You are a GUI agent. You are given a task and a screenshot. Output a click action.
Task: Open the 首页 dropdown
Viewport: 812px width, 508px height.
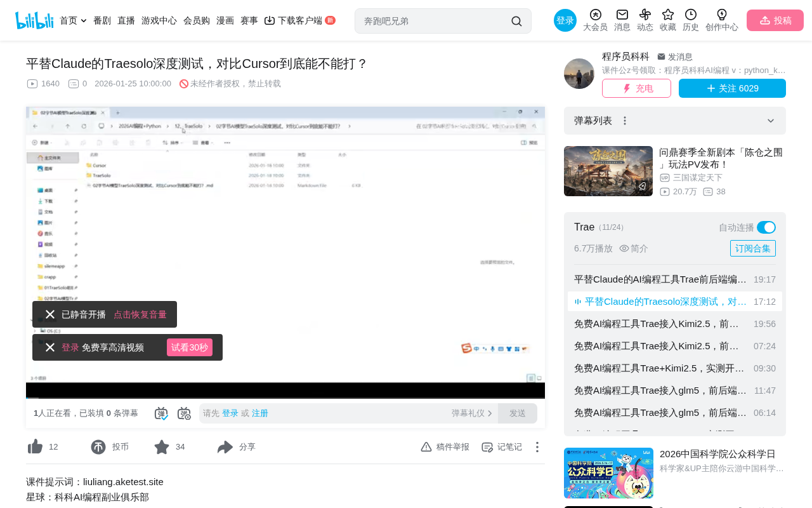(x=73, y=20)
